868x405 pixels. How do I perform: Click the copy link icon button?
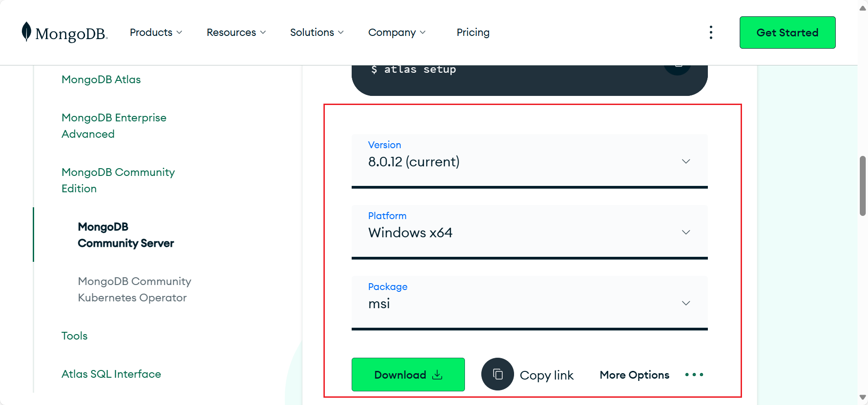pos(498,374)
